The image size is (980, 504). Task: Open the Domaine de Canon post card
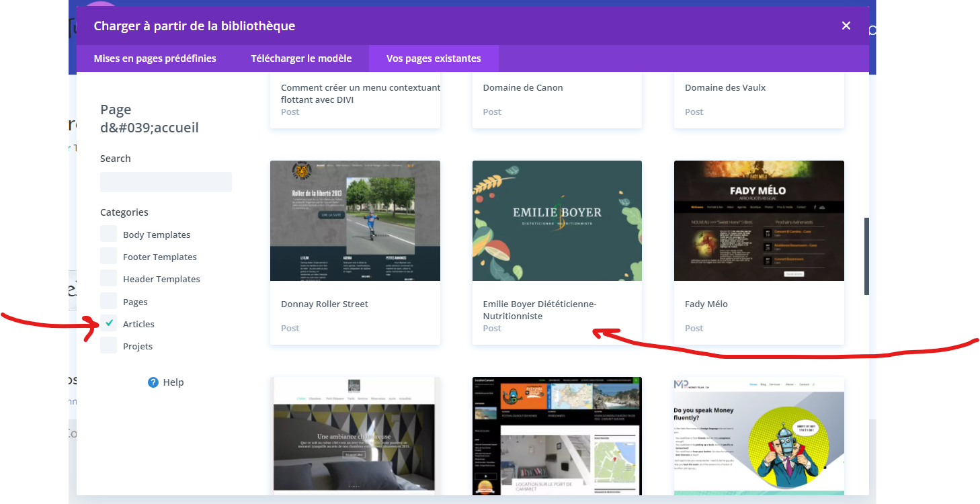pyautogui.click(x=557, y=99)
